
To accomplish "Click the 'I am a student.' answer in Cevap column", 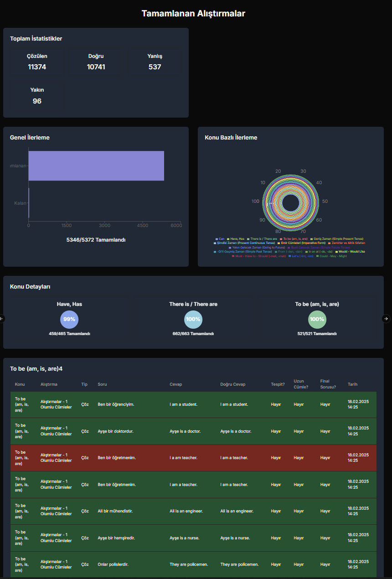I will (x=183, y=404).
